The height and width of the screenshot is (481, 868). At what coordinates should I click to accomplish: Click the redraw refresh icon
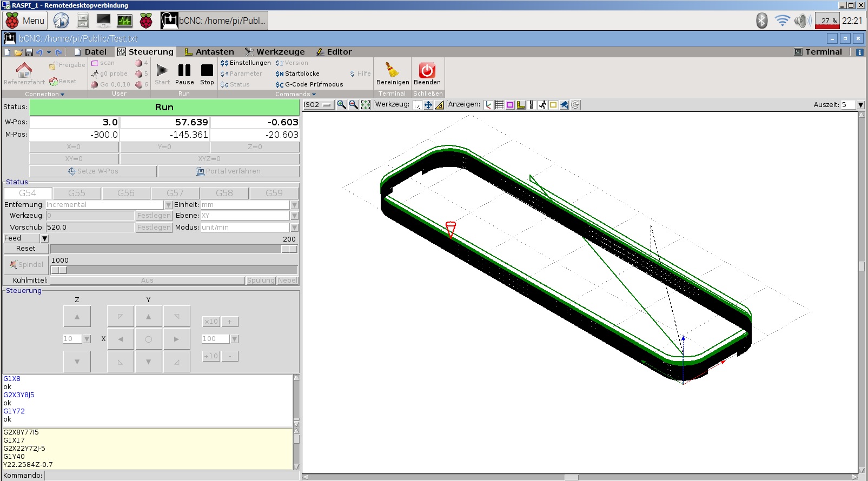(x=575, y=105)
